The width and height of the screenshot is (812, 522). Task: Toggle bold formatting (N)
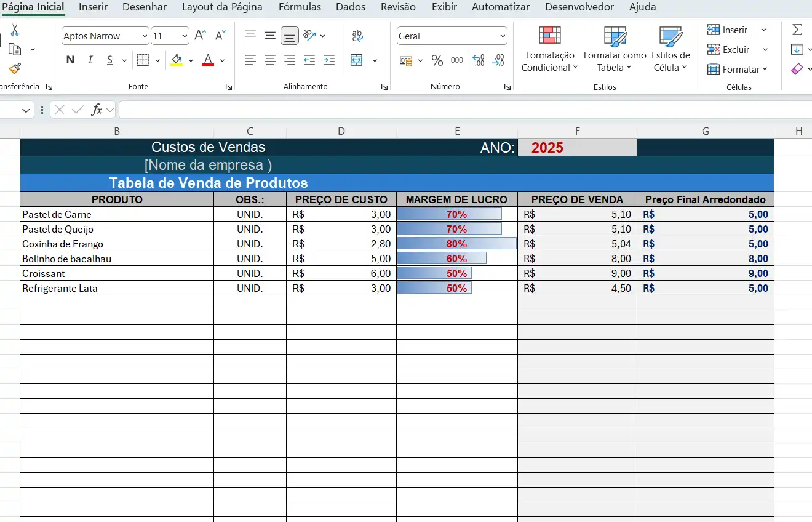pos(70,60)
